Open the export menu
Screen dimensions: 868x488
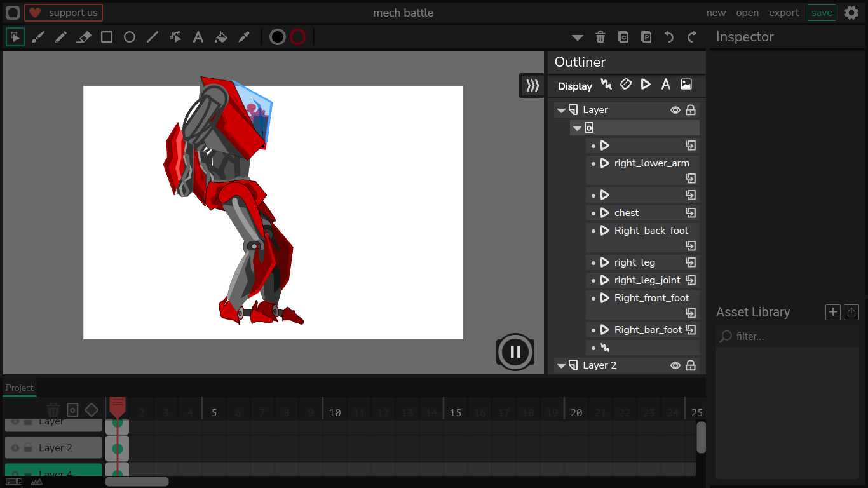coord(784,13)
